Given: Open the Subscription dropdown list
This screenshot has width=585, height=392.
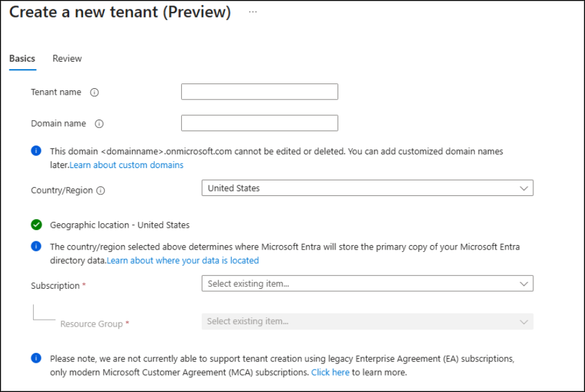Looking at the screenshot, I should pyautogui.click(x=367, y=284).
